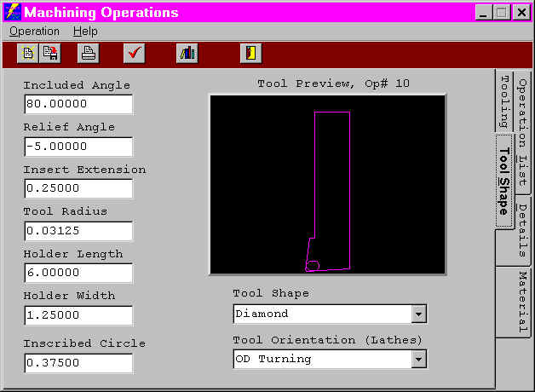The height and width of the screenshot is (392, 535).
Task: Open the library books toolbar icon
Action: [187, 53]
